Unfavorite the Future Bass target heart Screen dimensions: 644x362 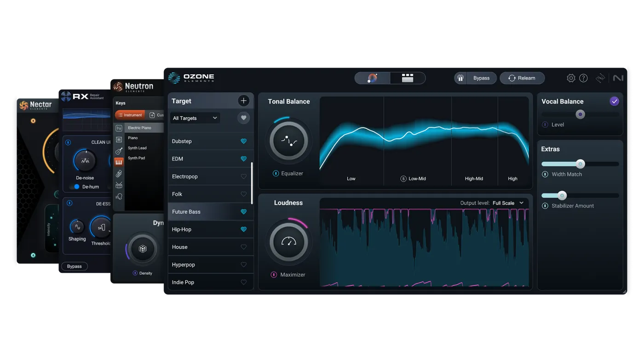click(x=243, y=212)
